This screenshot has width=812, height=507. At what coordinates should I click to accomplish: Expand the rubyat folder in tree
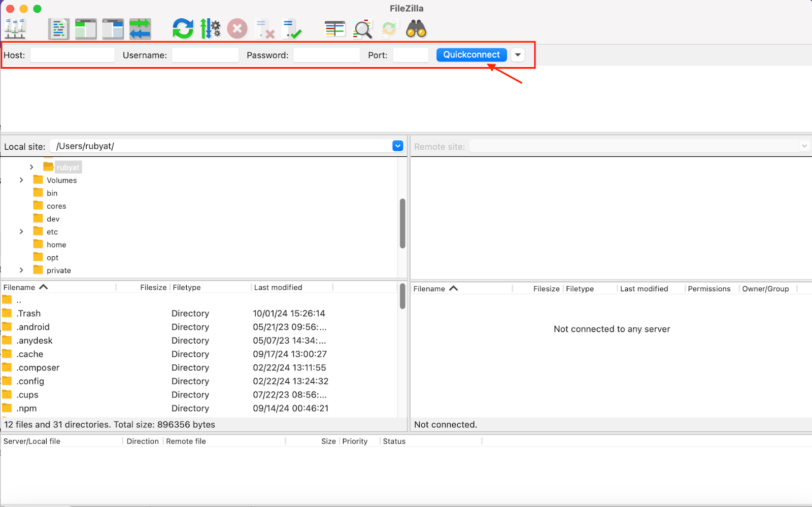click(31, 167)
